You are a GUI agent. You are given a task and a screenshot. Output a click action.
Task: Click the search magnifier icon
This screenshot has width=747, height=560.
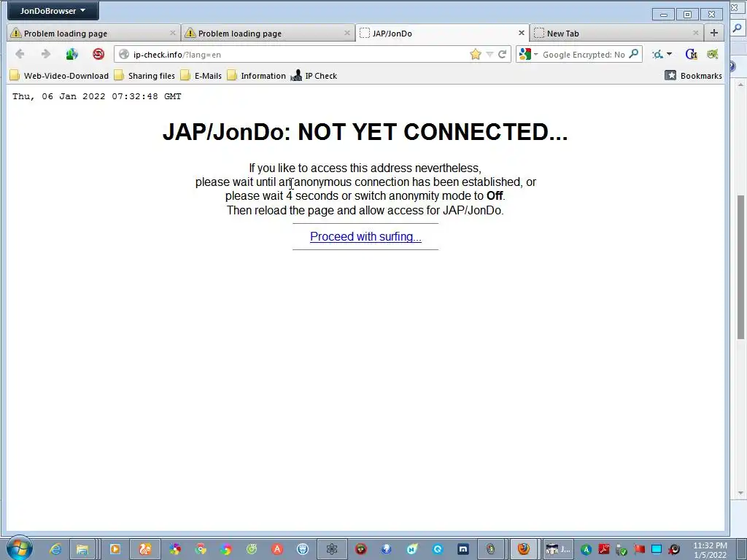(634, 54)
